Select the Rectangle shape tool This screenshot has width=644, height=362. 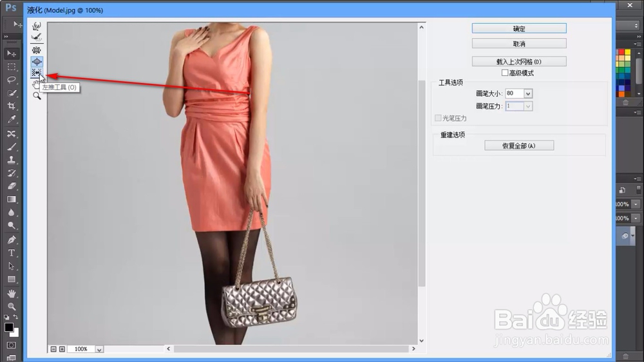(x=12, y=280)
